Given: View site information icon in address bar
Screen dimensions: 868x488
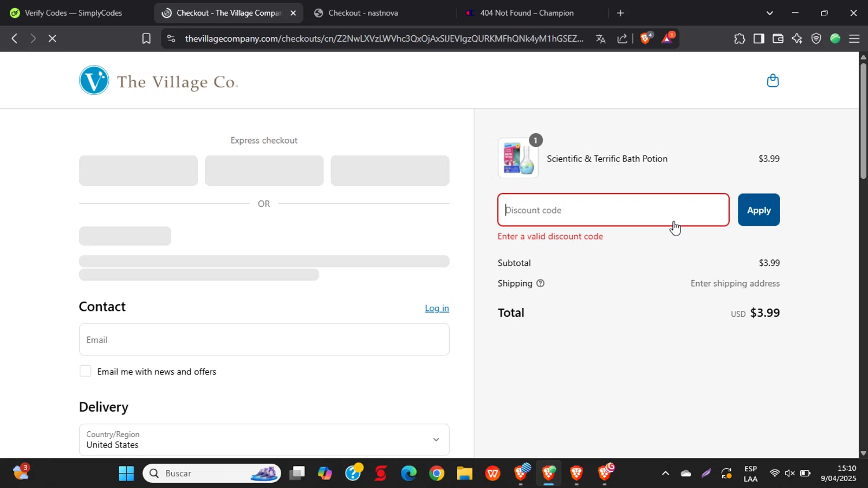Looking at the screenshot, I should tap(171, 39).
